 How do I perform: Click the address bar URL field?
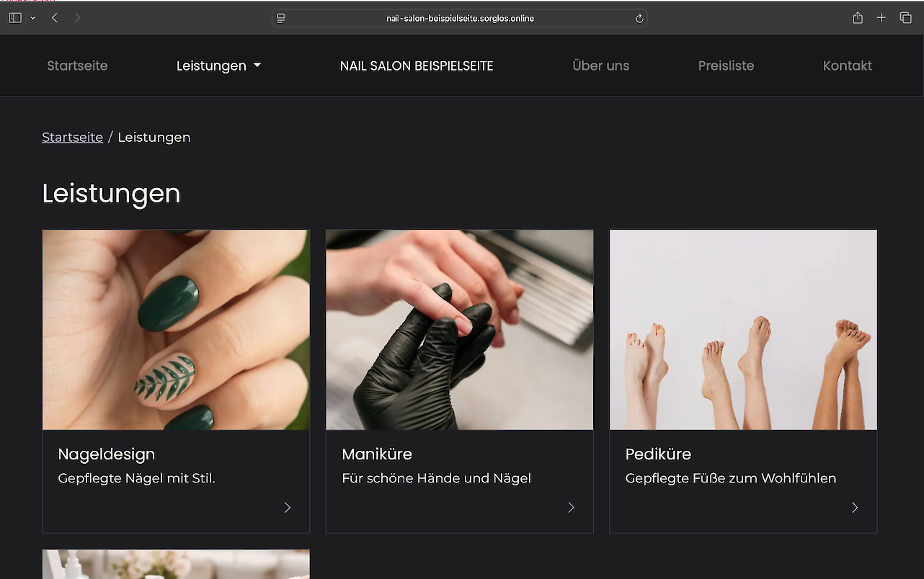[460, 19]
